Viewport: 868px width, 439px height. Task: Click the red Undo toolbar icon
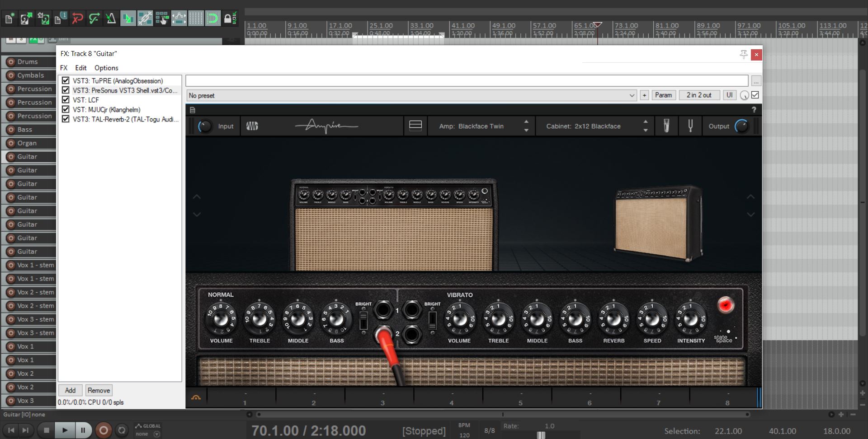[x=77, y=19]
